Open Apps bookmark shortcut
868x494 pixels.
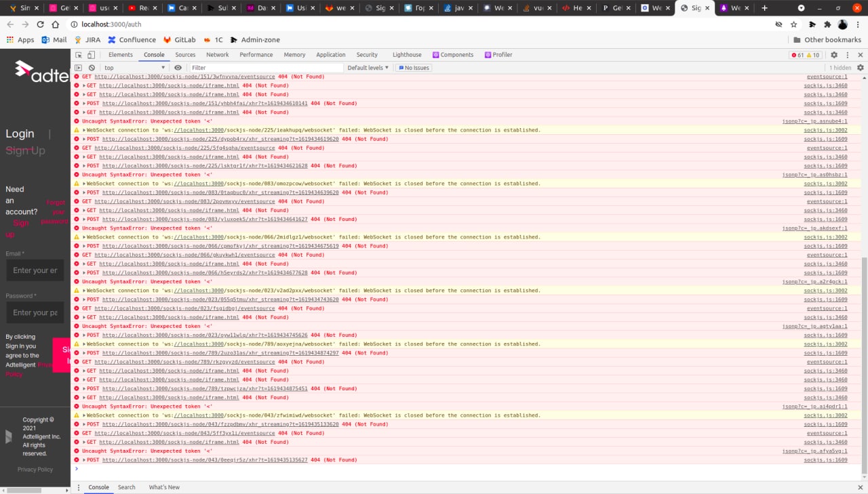pyautogui.click(x=20, y=40)
